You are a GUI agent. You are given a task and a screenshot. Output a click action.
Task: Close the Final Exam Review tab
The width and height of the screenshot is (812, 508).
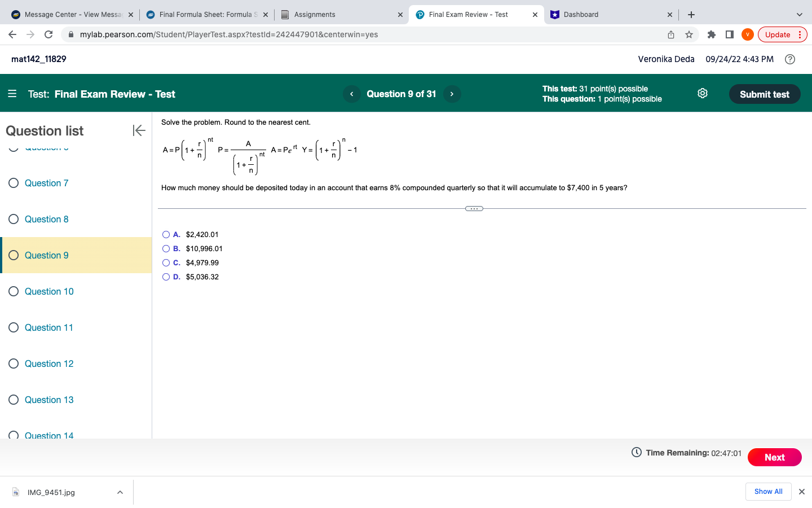(535, 15)
